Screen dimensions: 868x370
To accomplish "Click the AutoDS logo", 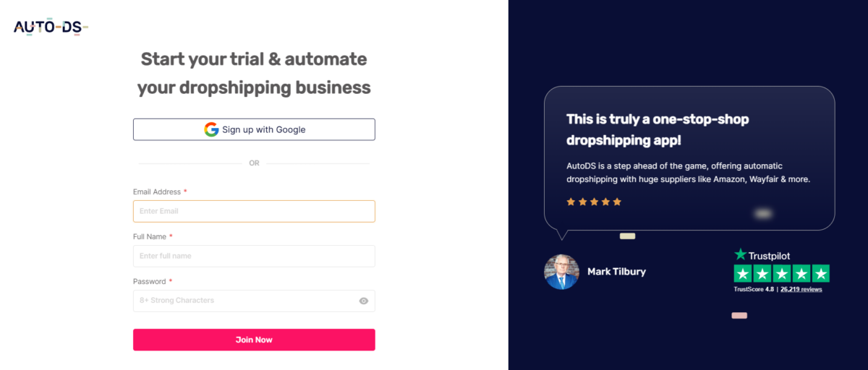I will coord(51,27).
